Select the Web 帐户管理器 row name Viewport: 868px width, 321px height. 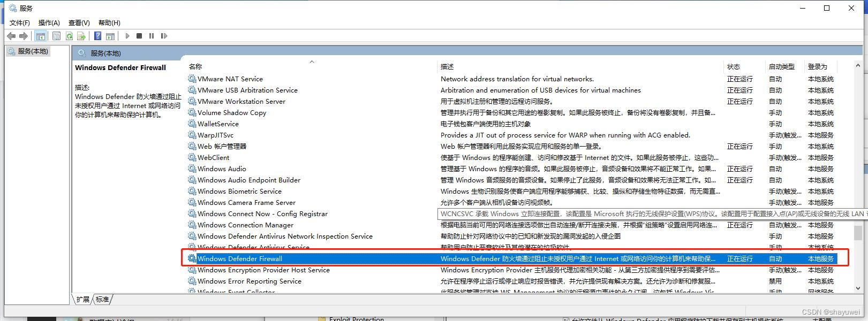(x=222, y=146)
